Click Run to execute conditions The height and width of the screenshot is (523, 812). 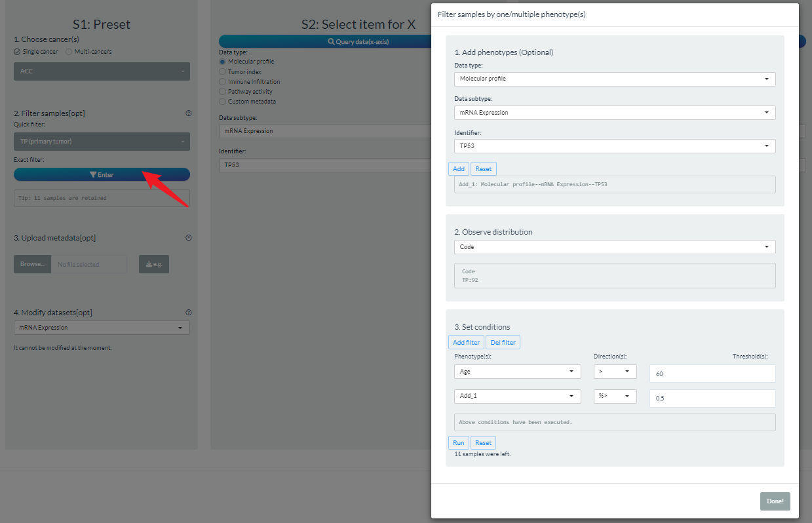coord(459,443)
